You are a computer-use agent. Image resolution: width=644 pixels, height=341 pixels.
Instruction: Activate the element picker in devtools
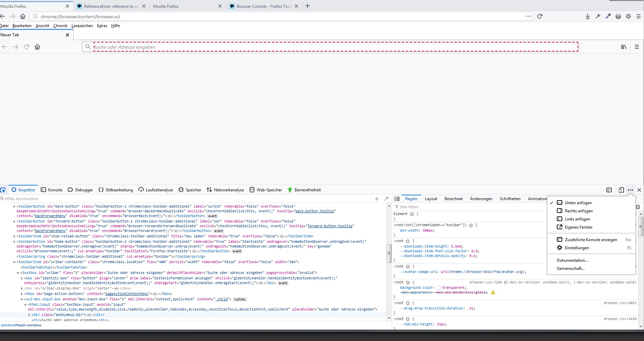[x=3, y=190]
